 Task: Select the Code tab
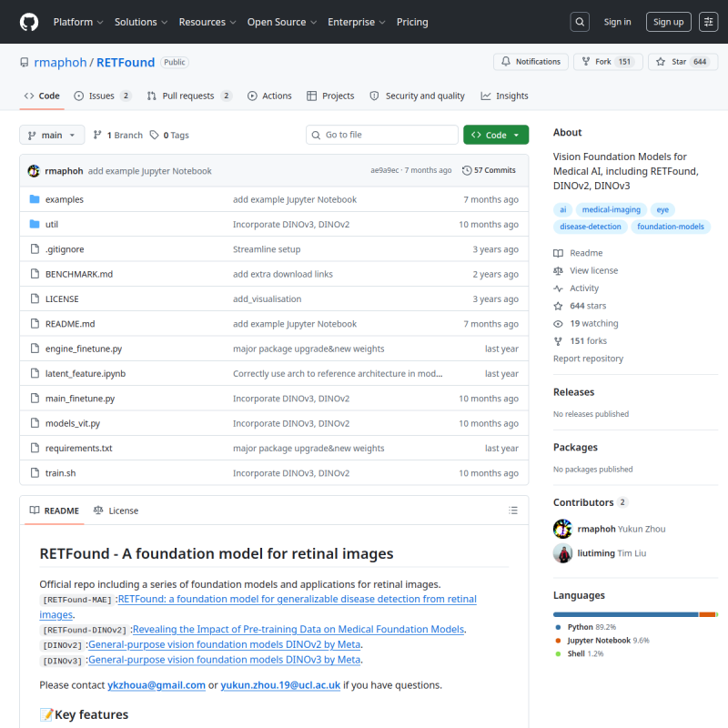[42, 96]
